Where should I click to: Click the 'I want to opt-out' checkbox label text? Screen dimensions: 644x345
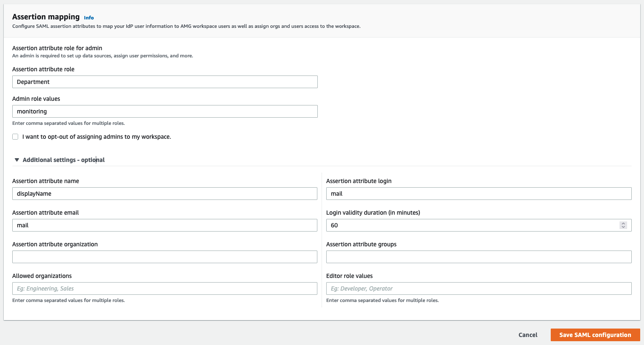97,137
